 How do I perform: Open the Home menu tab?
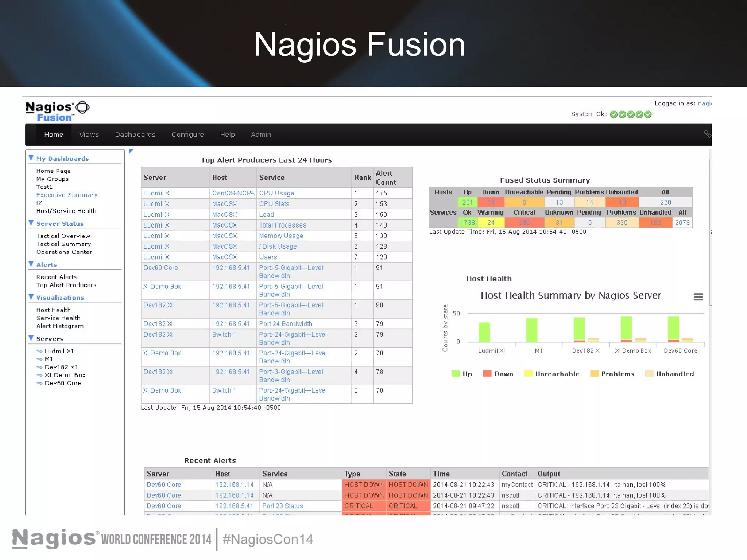click(54, 135)
